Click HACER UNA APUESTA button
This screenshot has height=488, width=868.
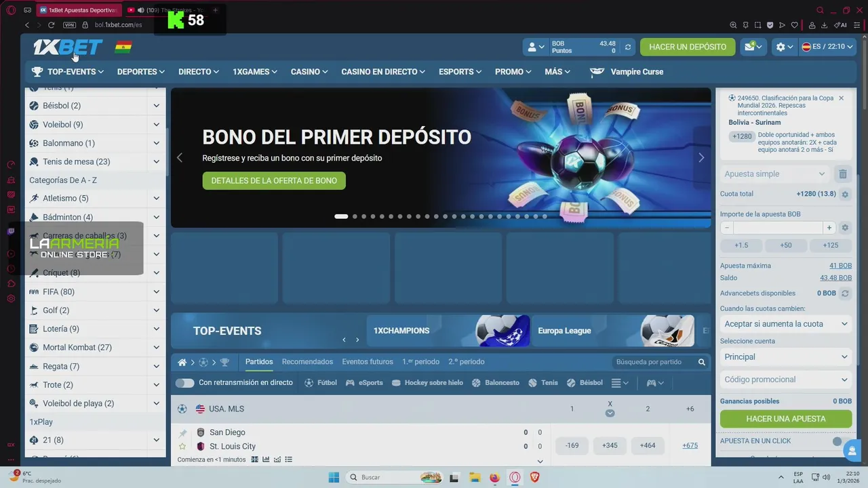[x=786, y=419]
